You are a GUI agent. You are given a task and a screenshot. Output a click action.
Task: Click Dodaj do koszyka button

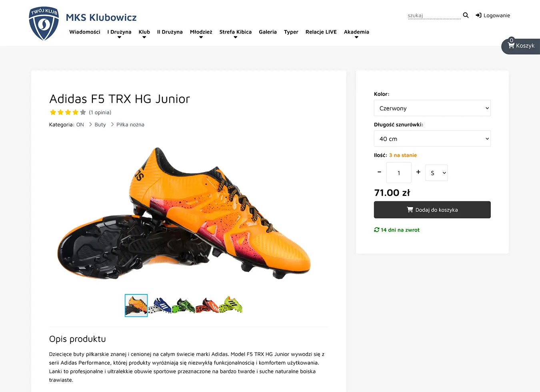click(x=432, y=210)
